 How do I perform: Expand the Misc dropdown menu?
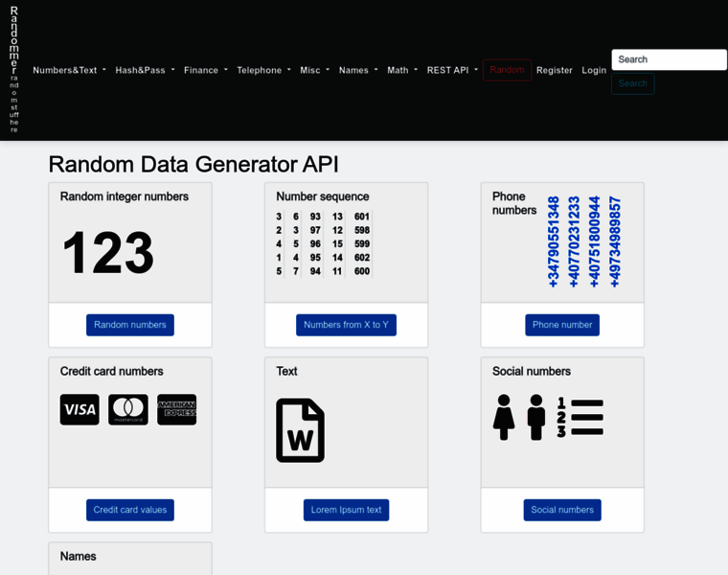click(315, 70)
